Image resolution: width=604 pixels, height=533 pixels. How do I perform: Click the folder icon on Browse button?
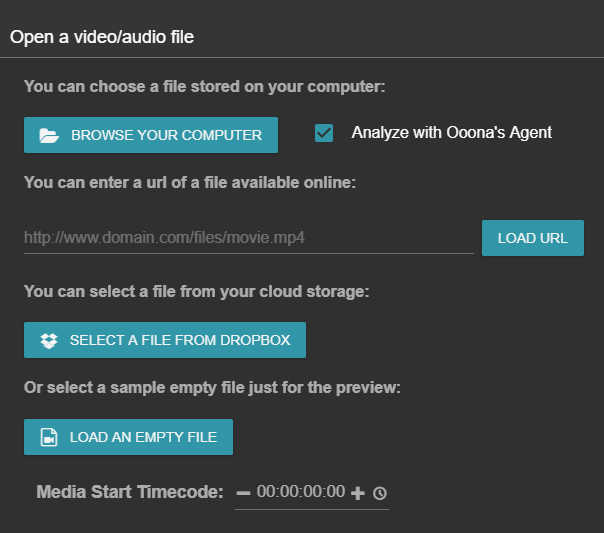coord(48,136)
